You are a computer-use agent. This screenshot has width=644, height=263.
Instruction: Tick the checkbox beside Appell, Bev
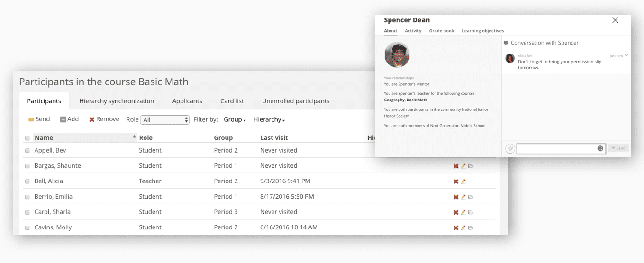click(27, 151)
